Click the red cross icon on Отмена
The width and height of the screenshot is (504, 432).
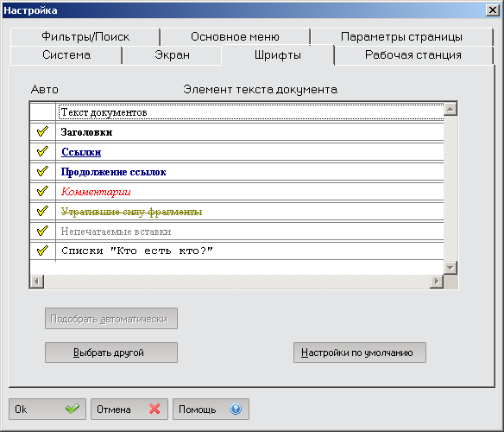pyautogui.click(x=154, y=409)
